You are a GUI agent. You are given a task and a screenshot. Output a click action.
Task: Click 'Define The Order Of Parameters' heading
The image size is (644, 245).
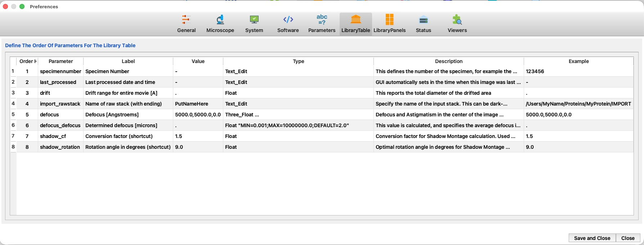click(70, 45)
